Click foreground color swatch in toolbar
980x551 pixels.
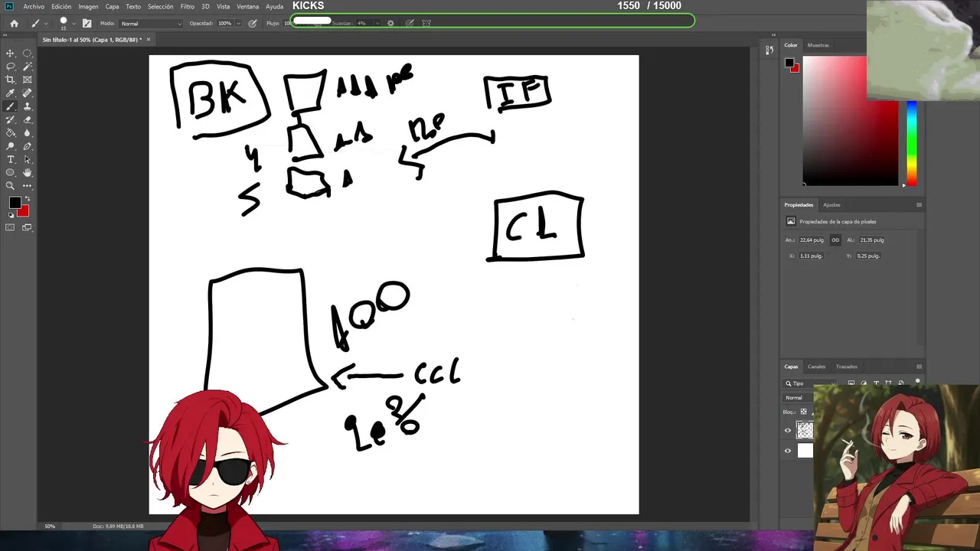(15, 202)
